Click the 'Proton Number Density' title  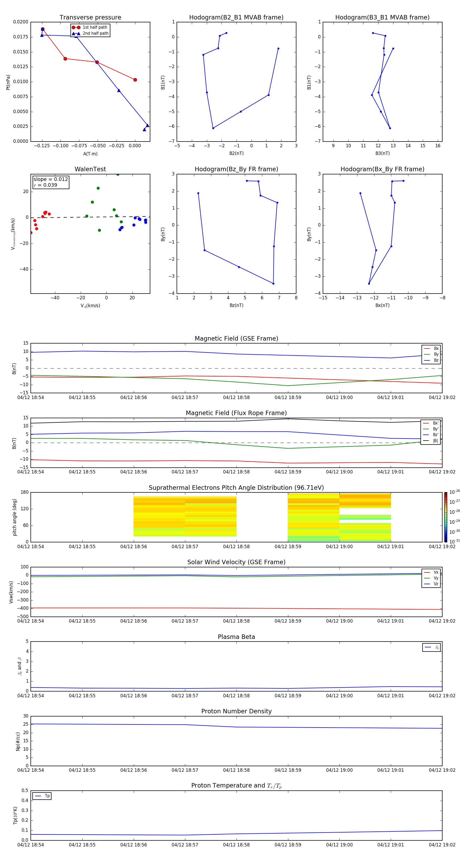tap(236, 712)
